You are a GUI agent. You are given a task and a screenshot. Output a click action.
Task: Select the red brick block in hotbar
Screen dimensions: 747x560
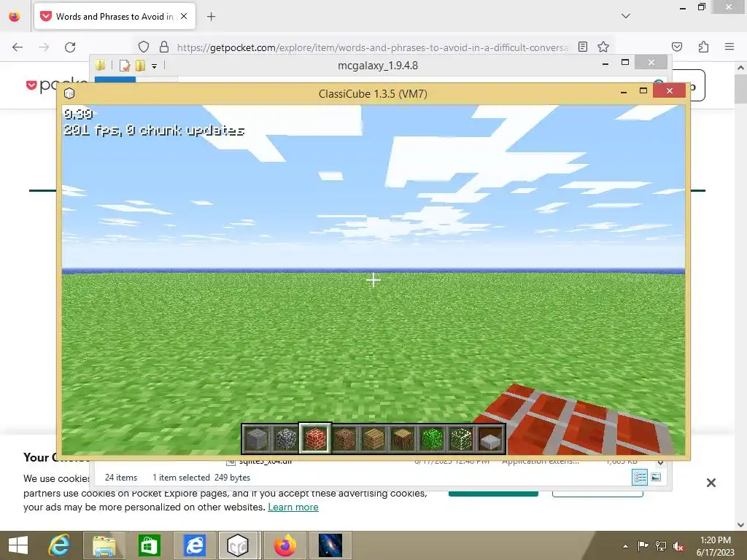[x=315, y=438]
